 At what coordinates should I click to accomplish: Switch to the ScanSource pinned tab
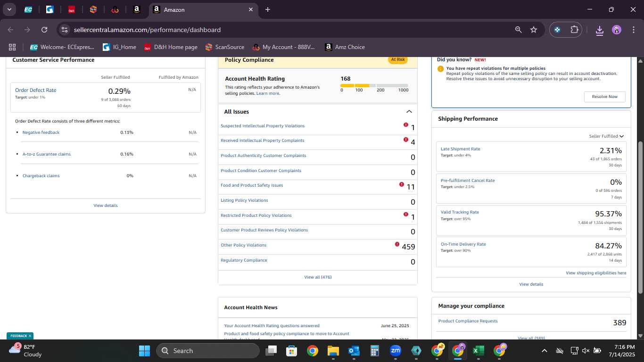click(x=93, y=9)
